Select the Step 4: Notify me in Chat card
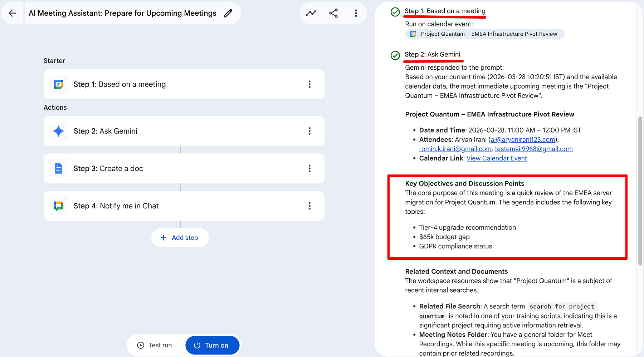Viewport: 644px width, 357px height. tap(184, 206)
